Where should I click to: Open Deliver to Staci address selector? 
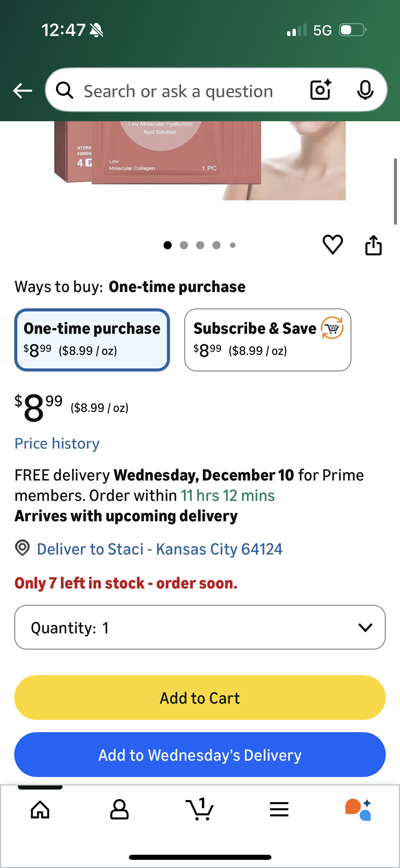pos(159,549)
